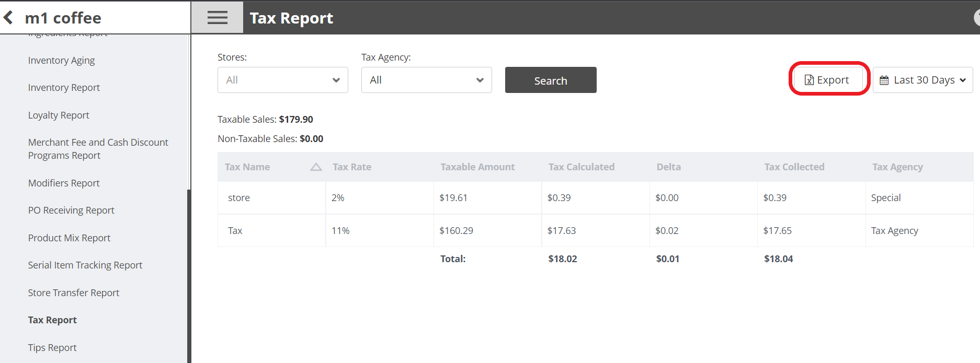
Task: Open the Last 30 Days date dropdown
Action: [x=923, y=80]
